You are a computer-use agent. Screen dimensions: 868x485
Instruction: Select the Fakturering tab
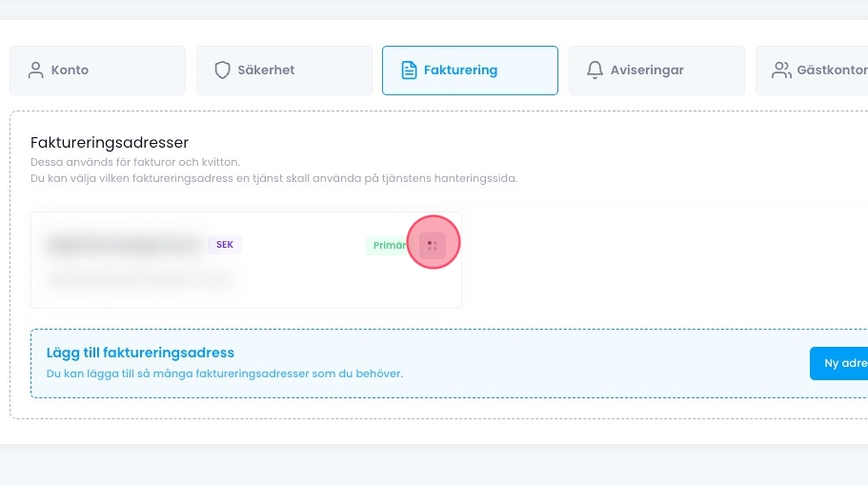point(470,71)
